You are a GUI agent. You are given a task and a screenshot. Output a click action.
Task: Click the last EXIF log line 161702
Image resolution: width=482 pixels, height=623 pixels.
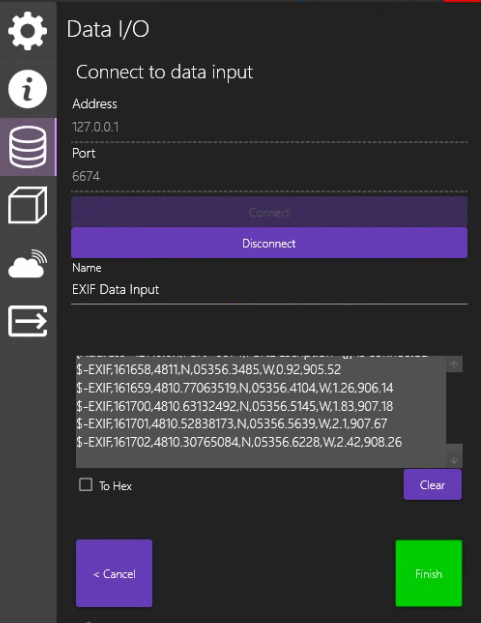point(239,442)
